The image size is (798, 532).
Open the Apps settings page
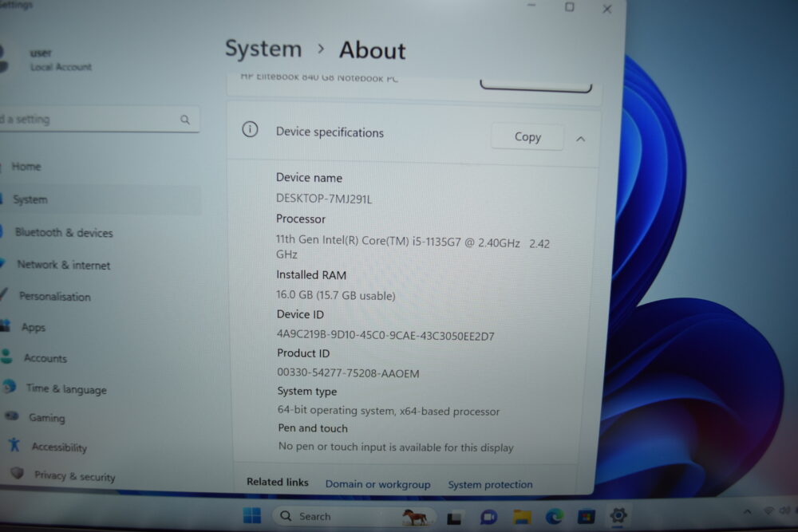coord(34,328)
